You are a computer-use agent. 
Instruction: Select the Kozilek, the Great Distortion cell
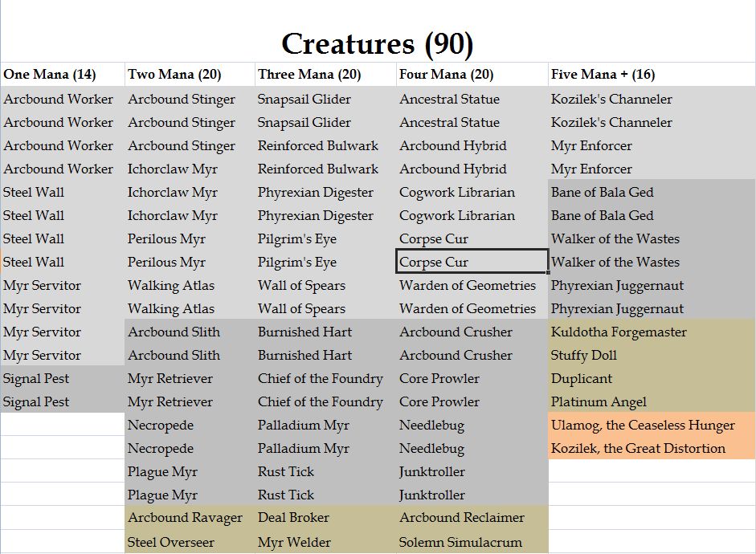pyautogui.click(x=652, y=448)
